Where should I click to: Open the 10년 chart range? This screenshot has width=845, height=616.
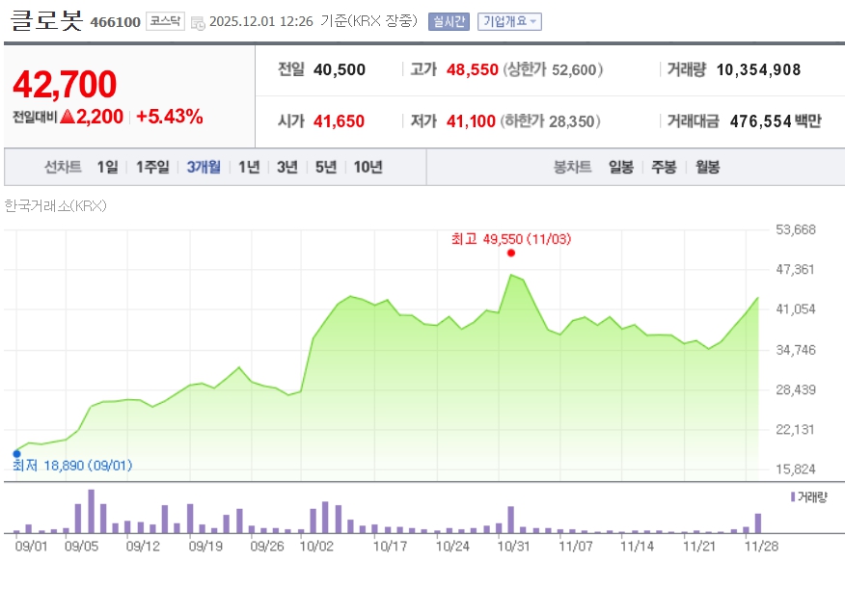[x=368, y=167]
